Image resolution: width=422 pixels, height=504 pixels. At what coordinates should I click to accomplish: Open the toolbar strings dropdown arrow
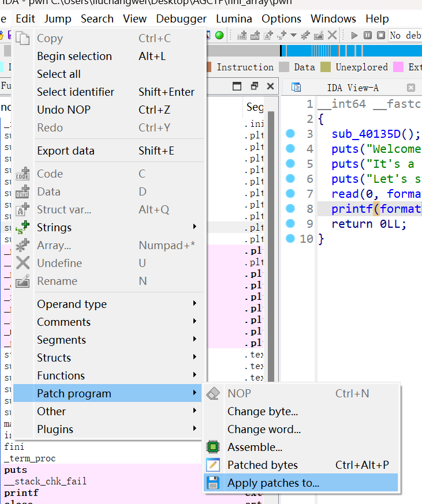[293, 35]
